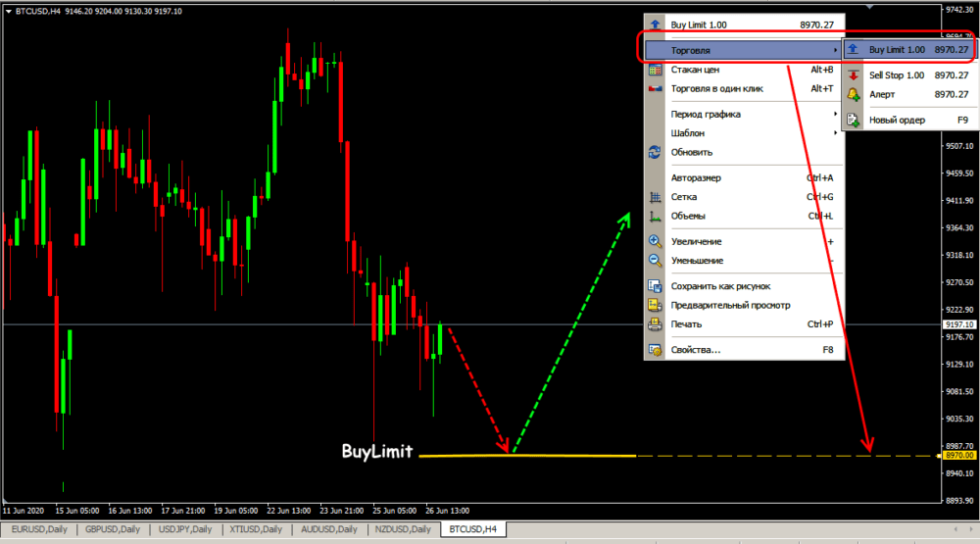The image size is (980, 544).
Task: Click the Алерт bell icon
Action: point(854,95)
